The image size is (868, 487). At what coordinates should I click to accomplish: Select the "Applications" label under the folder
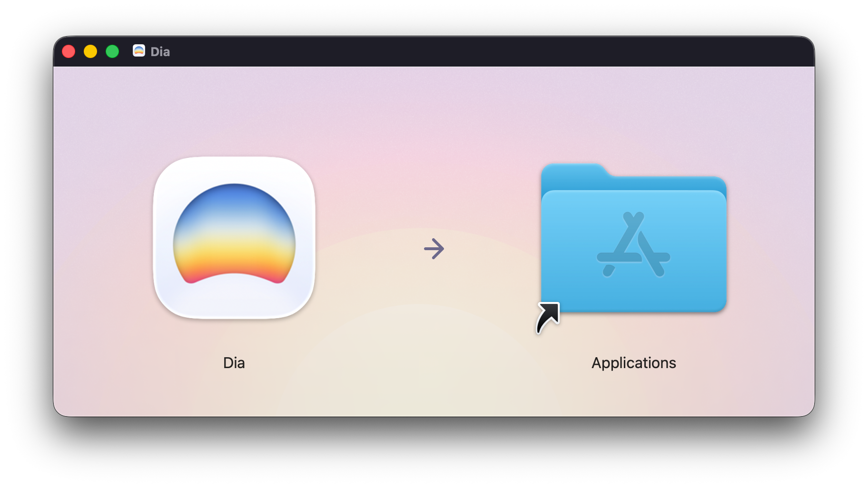pos(633,363)
